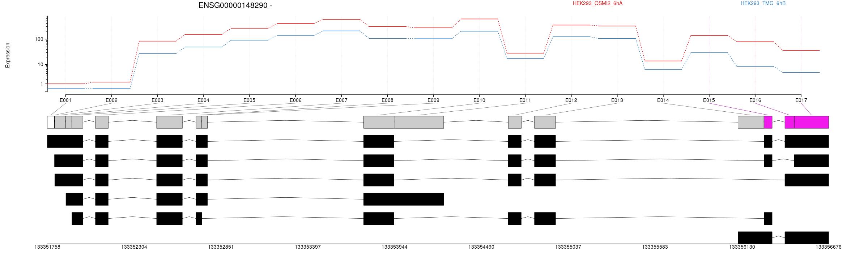Screen dimensions: 868x253
Task: Click exon label E004
Action: (x=203, y=100)
